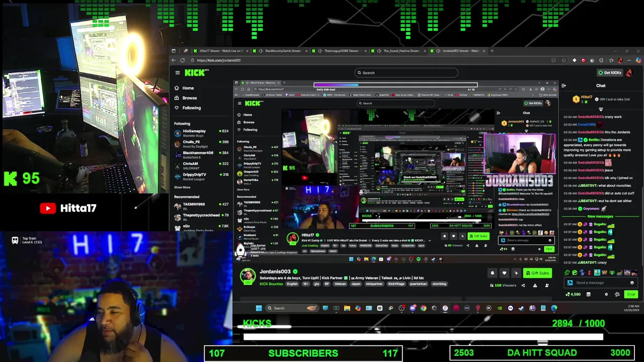This screenshot has height=362, width=644.
Task: Open File Explorer from taskbar
Action: (x=347, y=308)
